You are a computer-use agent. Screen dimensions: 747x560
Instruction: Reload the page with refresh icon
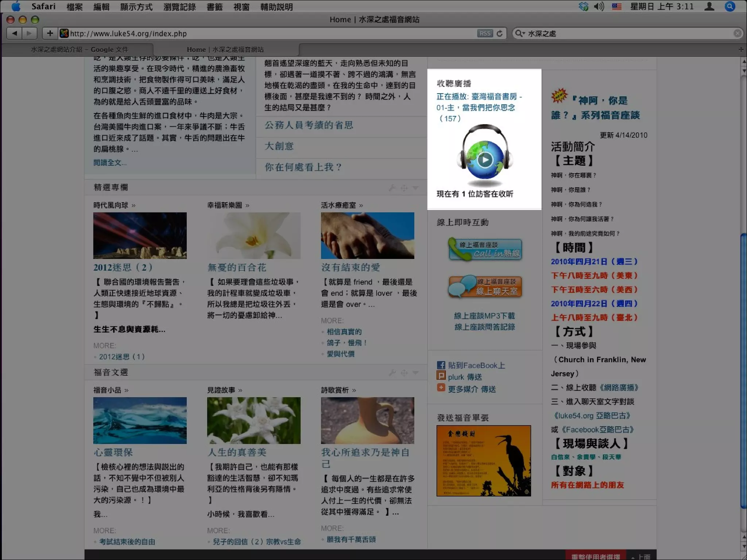(500, 34)
